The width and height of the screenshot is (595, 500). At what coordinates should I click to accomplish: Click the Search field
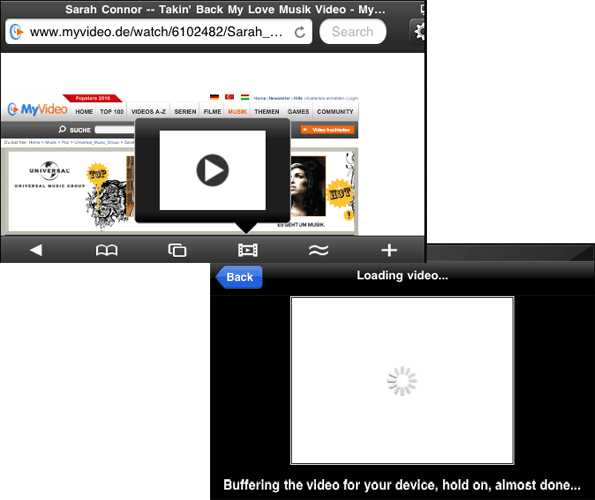[x=353, y=31]
